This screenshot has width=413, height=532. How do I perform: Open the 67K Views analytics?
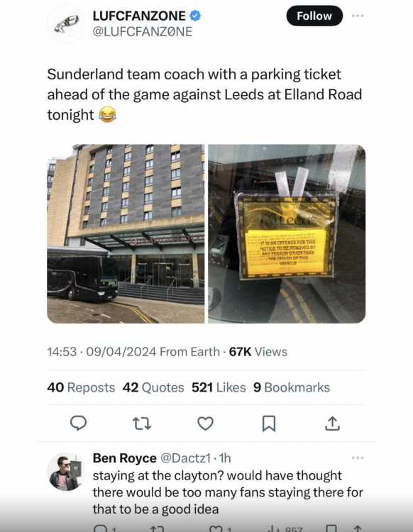point(258,352)
